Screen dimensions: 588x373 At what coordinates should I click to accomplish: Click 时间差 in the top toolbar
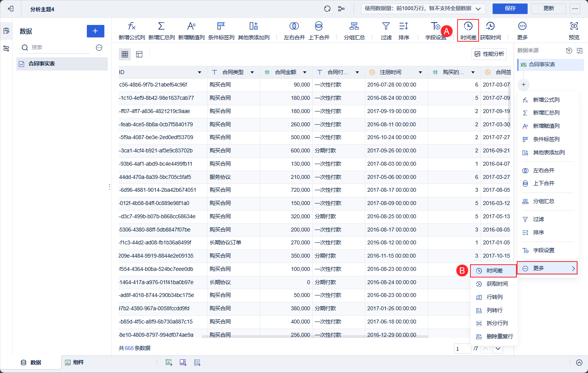pos(468,31)
